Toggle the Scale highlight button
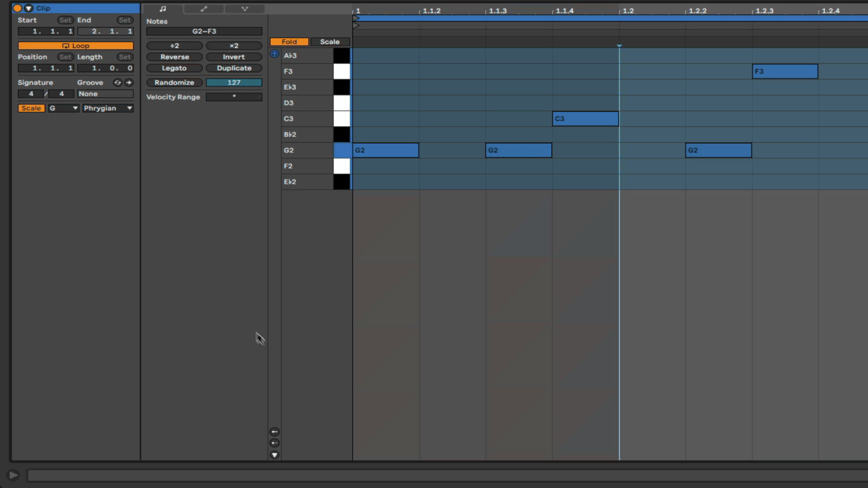868x488 pixels. coord(330,42)
